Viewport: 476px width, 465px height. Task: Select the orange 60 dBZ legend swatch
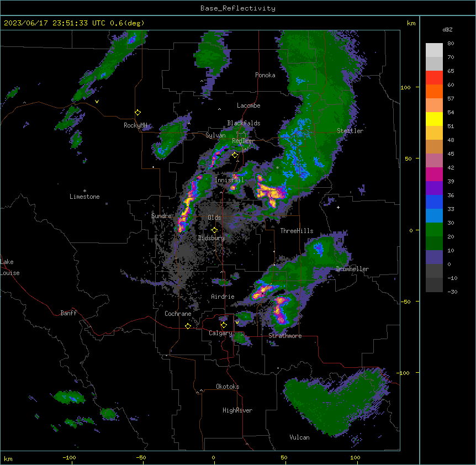[x=434, y=91]
